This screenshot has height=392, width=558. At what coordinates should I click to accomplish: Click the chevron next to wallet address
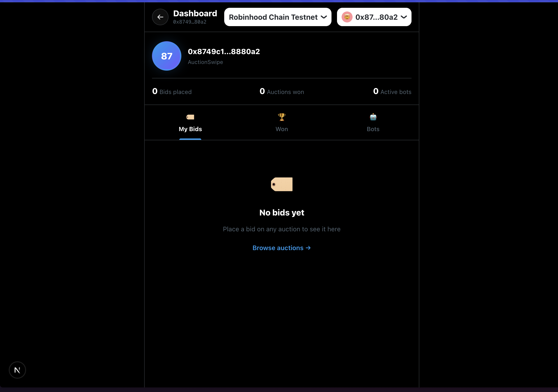404,17
